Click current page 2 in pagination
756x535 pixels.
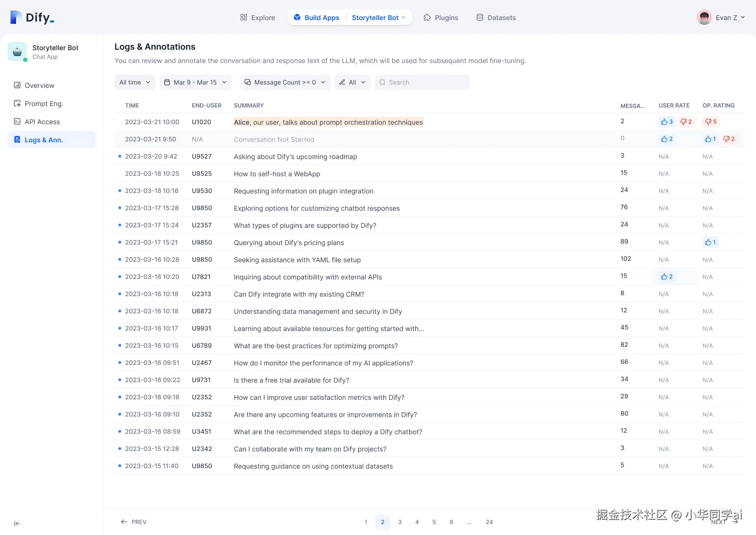(383, 522)
